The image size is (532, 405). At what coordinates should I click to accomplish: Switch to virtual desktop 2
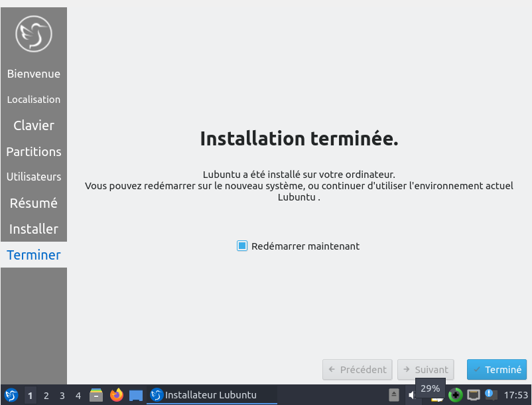click(46, 396)
